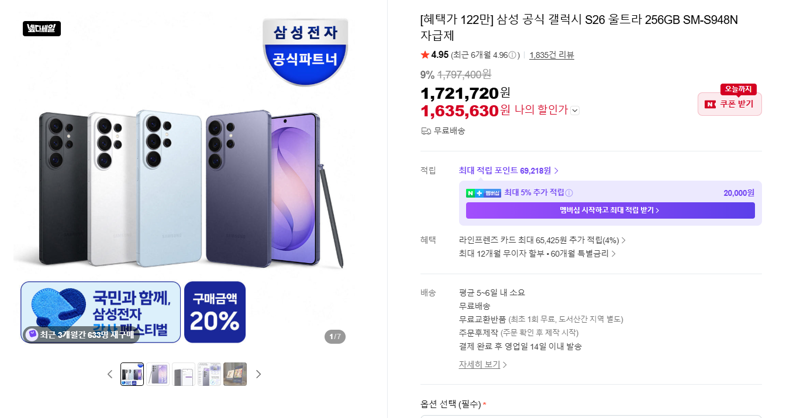Click the info icon beside 최대 5% 추가 적립
The width and height of the screenshot is (800, 418).
pyautogui.click(x=569, y=193)
